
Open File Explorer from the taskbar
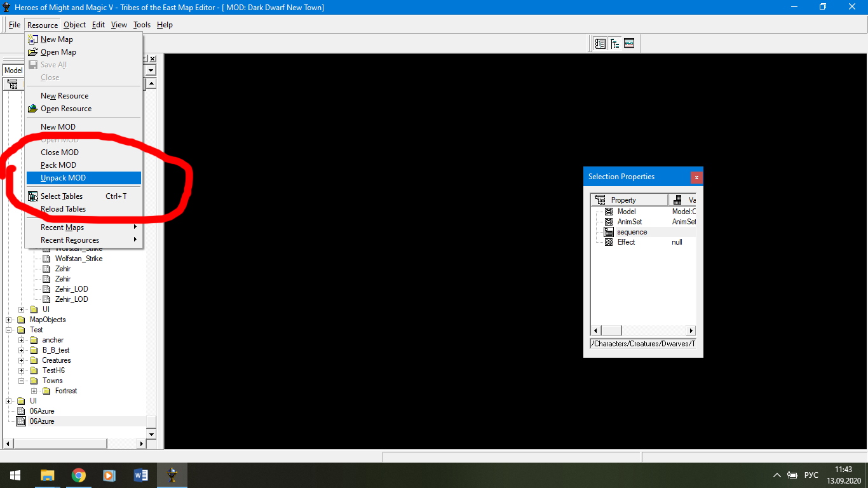coord(47,475)
